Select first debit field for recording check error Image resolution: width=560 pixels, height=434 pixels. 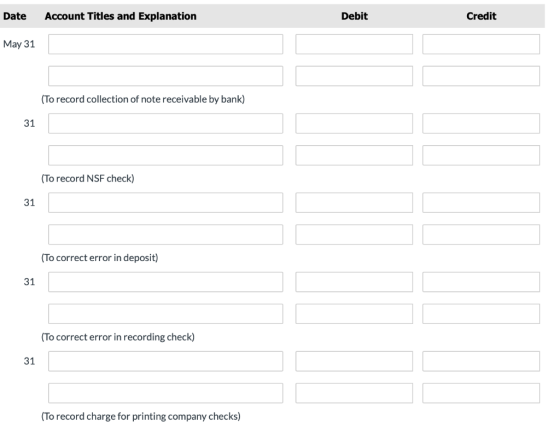[x=354, y=282]
